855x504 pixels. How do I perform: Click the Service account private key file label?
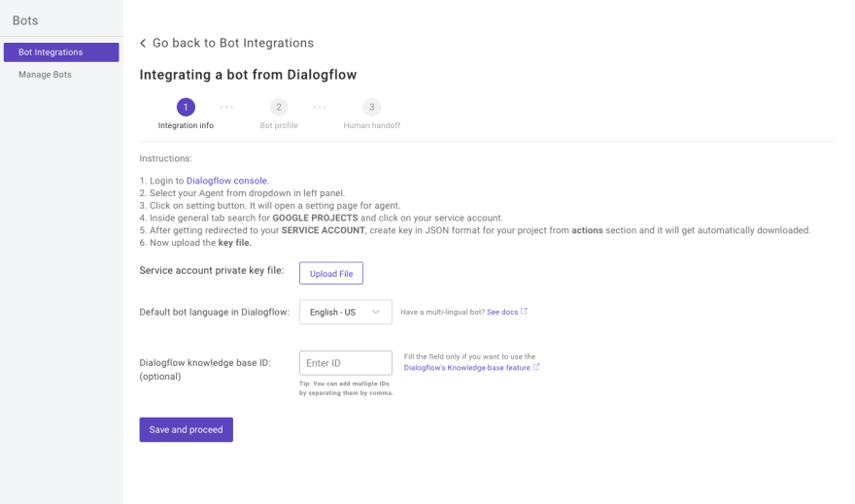point(212,271)
